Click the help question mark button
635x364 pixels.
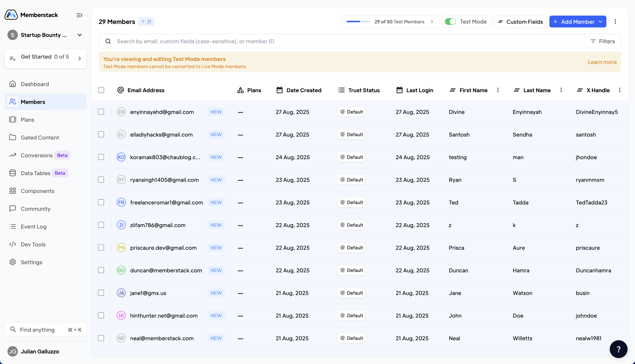618,349
